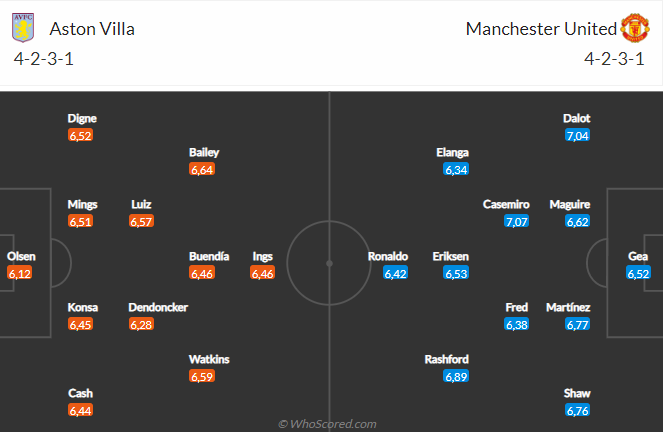The height and width of the screenshot is (432, 663).
Task: Click goalkeeper Olsen's 6.12 rating
Action: click(x=21, y=272)
